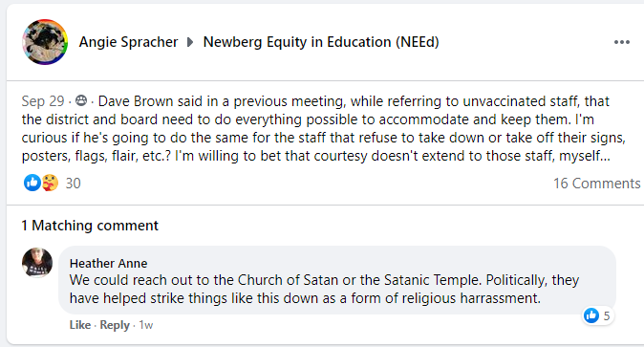Viewport: 644px width, 347px height.
Task: Click Angie Spracher's profile picture
Action: click(x=45, y=42)
